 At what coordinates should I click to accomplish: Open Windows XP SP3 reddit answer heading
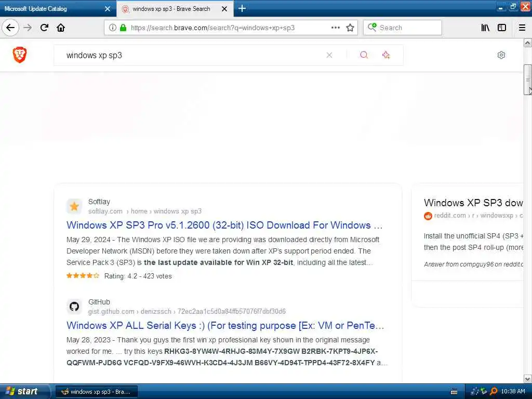473,203
